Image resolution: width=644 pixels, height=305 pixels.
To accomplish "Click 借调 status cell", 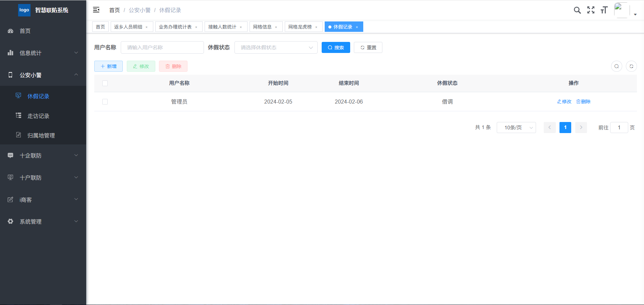I will tap(447, 102).
